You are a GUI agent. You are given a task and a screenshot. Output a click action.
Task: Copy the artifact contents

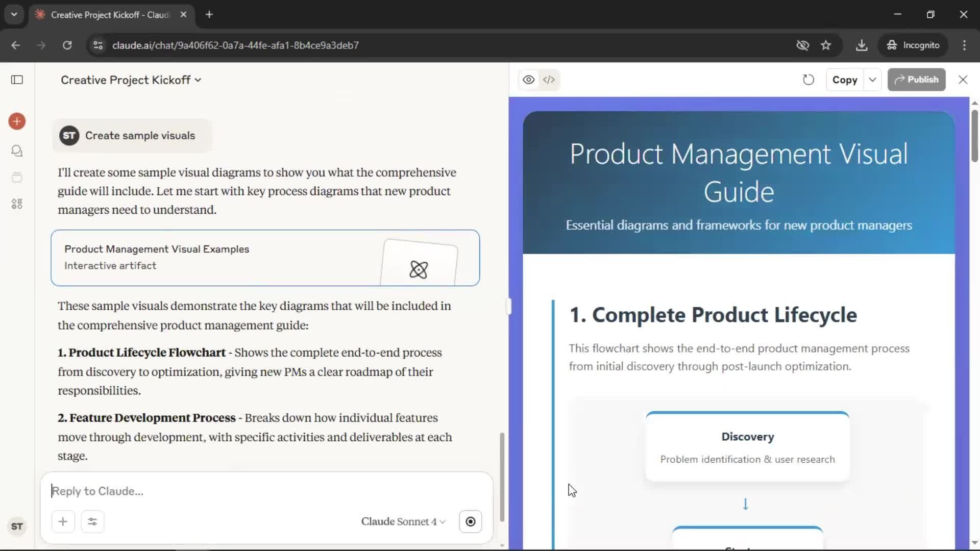click(x=845, y=80)
